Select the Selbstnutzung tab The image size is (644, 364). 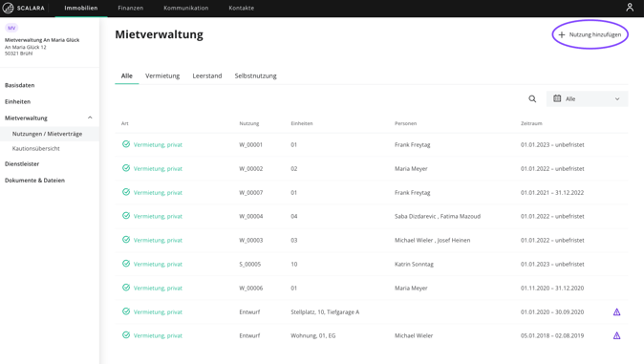[255, 76]
